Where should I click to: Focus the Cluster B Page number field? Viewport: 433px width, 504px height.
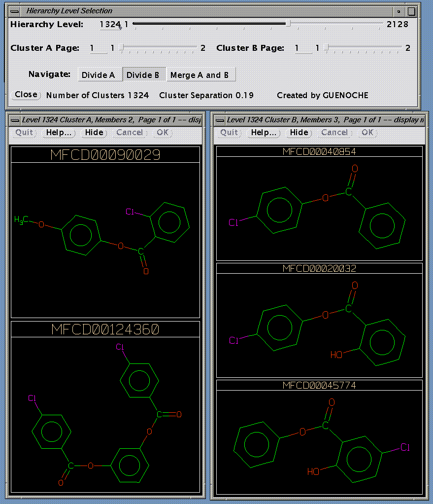303,48
